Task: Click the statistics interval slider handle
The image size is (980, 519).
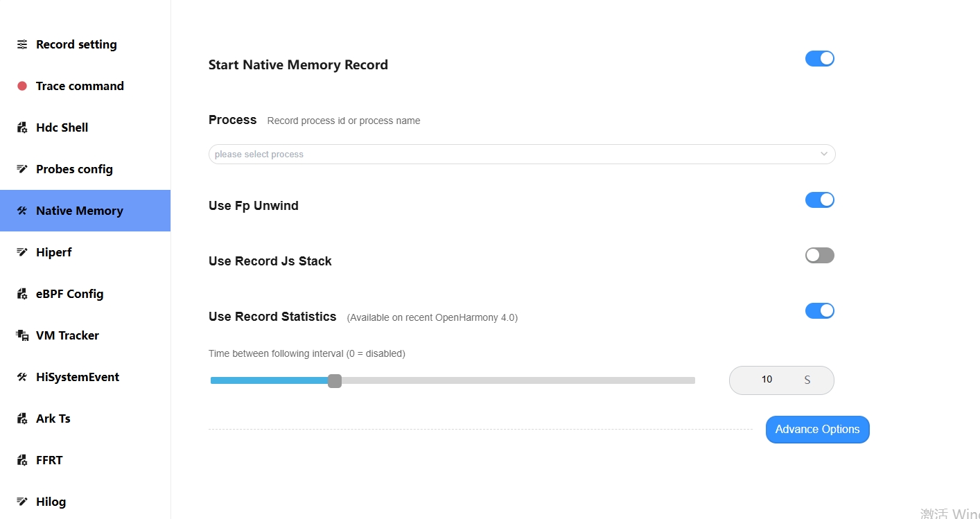Action: click(335, 380)
